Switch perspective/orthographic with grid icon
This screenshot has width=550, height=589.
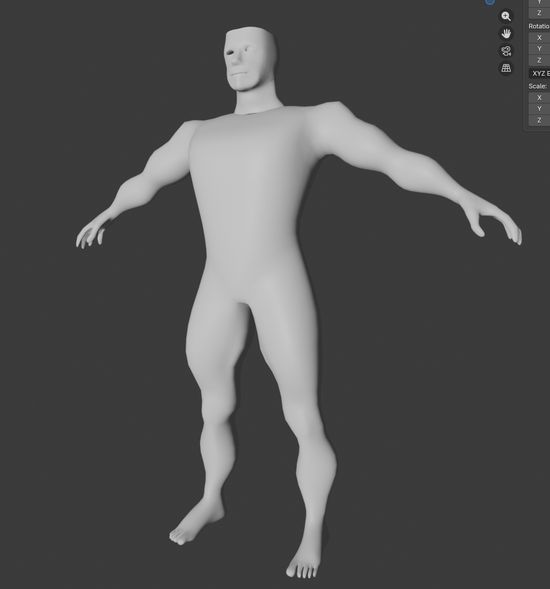[506, 68]
